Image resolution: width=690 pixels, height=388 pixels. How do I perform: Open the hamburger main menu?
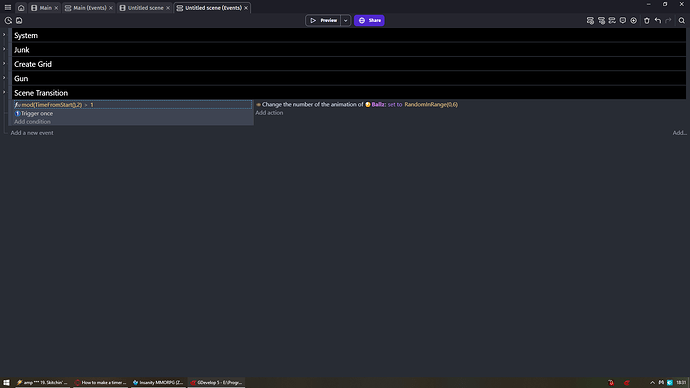pos(8,7)
